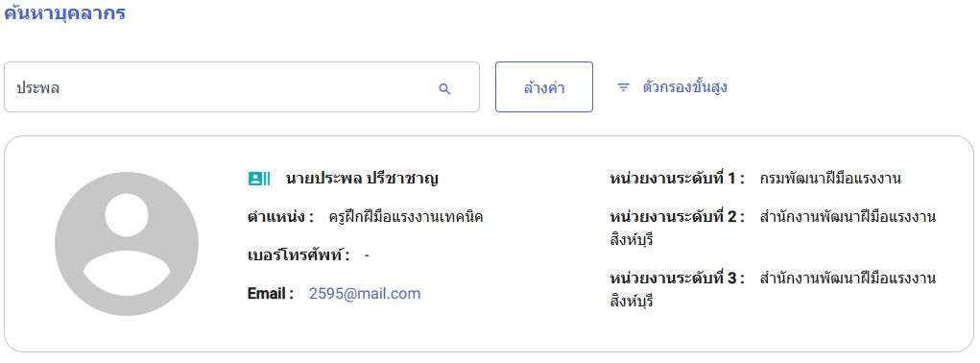Select the gray avatar placeholder image
This screenshot has height=363, width=980.
(x=127, y=244)
